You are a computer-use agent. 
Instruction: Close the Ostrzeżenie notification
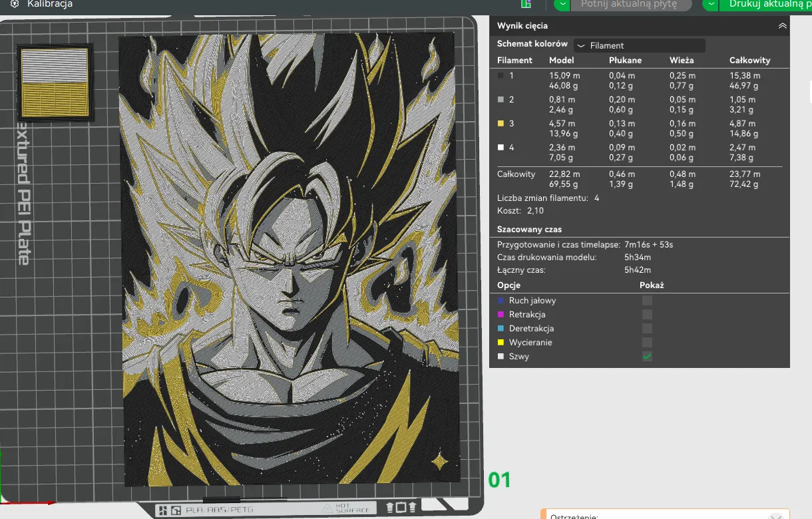coord(775,516)
